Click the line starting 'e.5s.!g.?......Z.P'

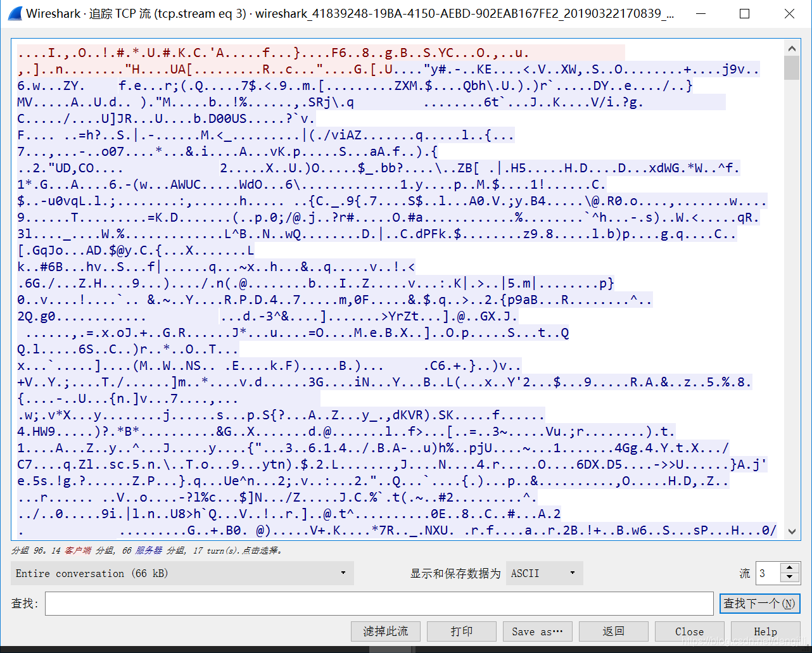point(373,481)
